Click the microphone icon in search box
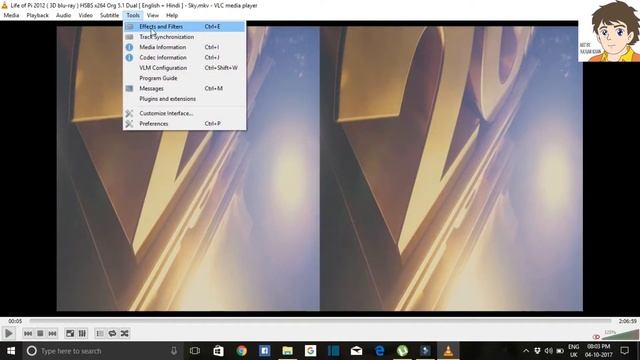The height and width of the screenshot is (360, 640). (x=174, y=351)
